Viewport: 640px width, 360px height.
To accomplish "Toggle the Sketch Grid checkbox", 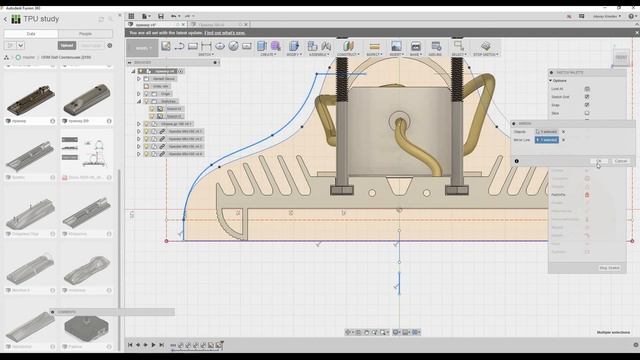I will [587, 97].
